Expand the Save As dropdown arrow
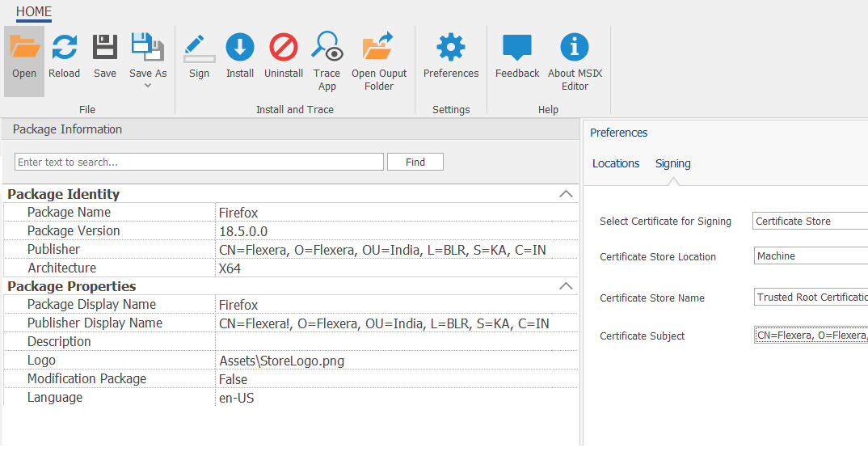 pyautogui.click(x=148, y=86)
